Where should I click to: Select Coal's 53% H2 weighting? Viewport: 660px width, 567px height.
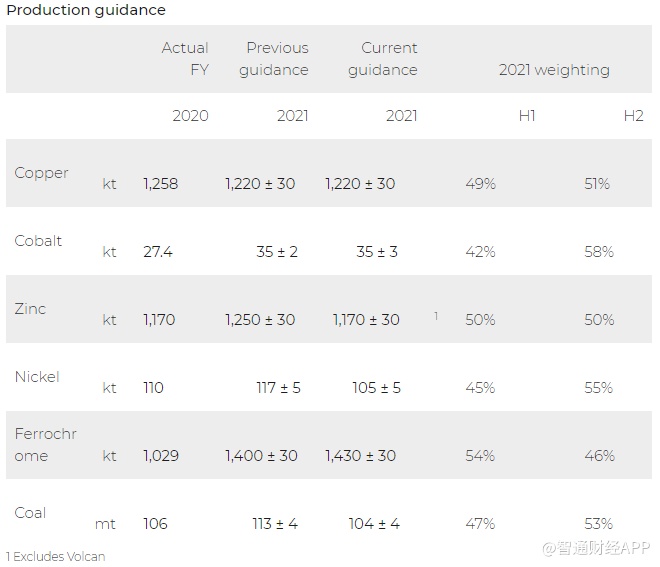pyautogui.click(x=598, y=524)
